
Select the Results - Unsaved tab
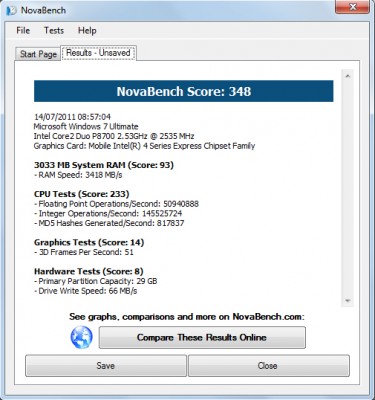(x=98, y=53)
